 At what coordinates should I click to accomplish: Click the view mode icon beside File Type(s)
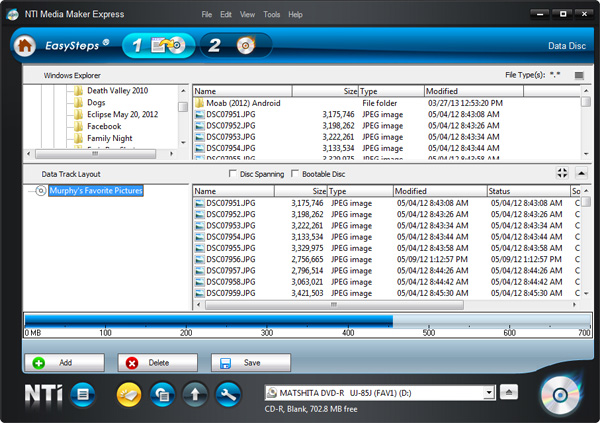pyautogui.click(x=579, y=75)
